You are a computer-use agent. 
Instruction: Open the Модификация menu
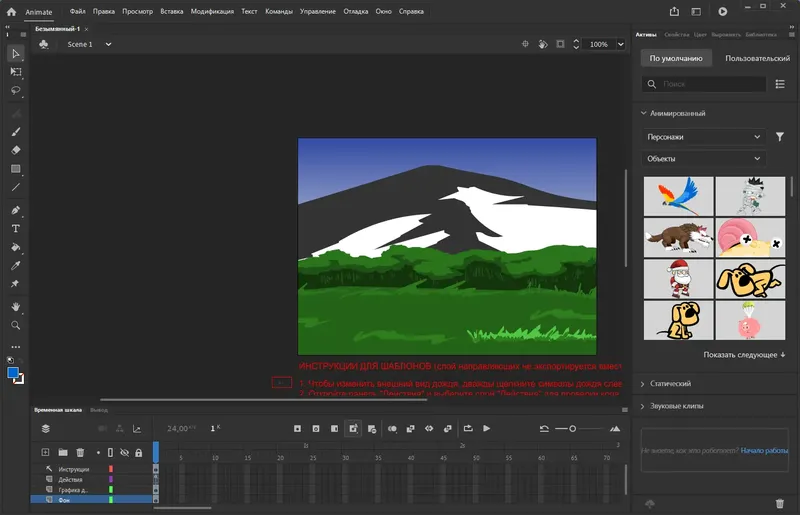click(x=212, y=11)
